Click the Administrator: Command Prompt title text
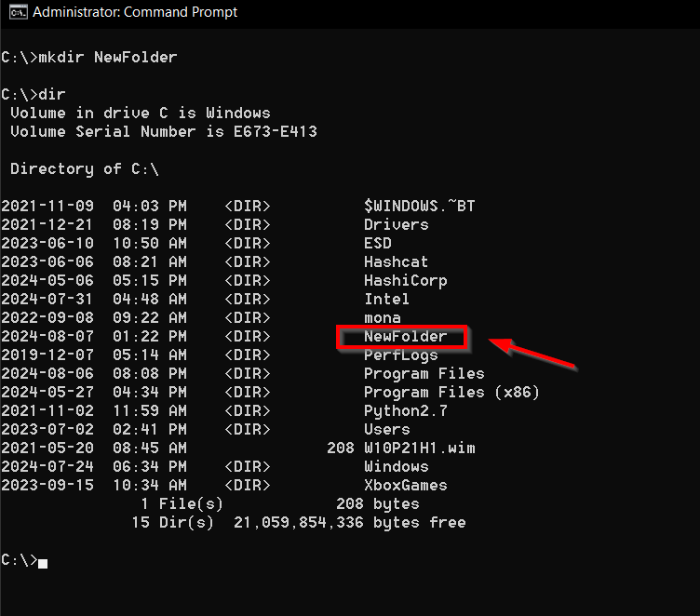 [x=135, y=12]
